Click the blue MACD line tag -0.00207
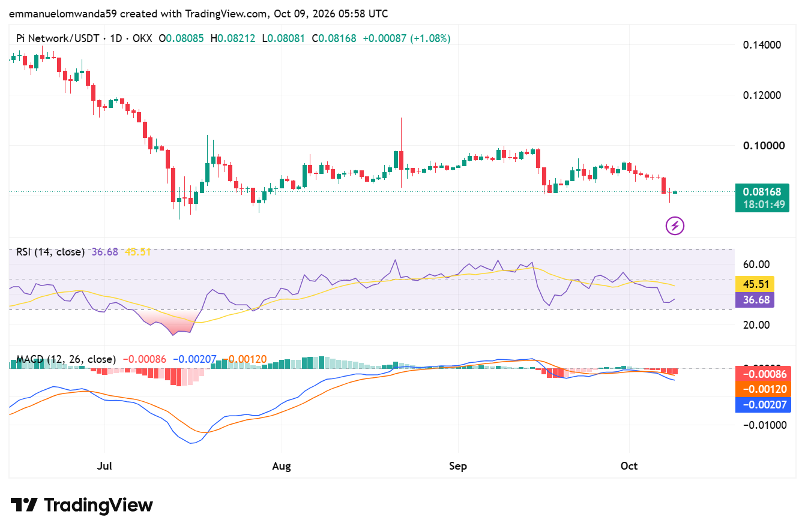 764,405
